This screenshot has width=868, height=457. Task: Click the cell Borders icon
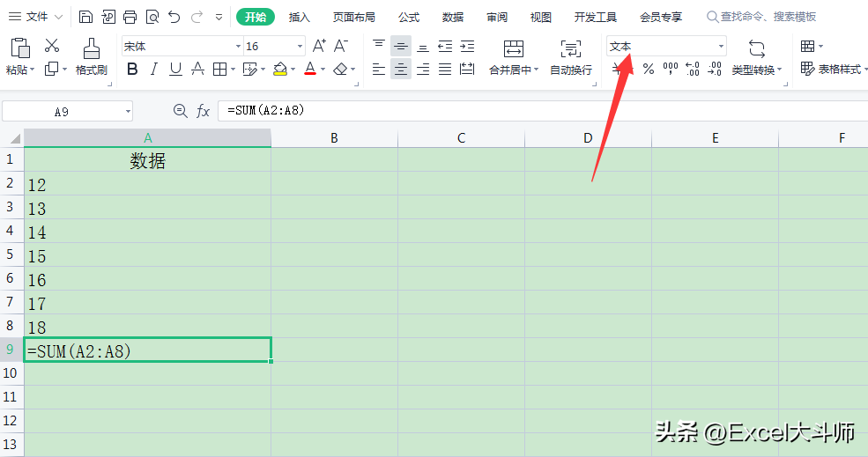[x=219, y=70]
